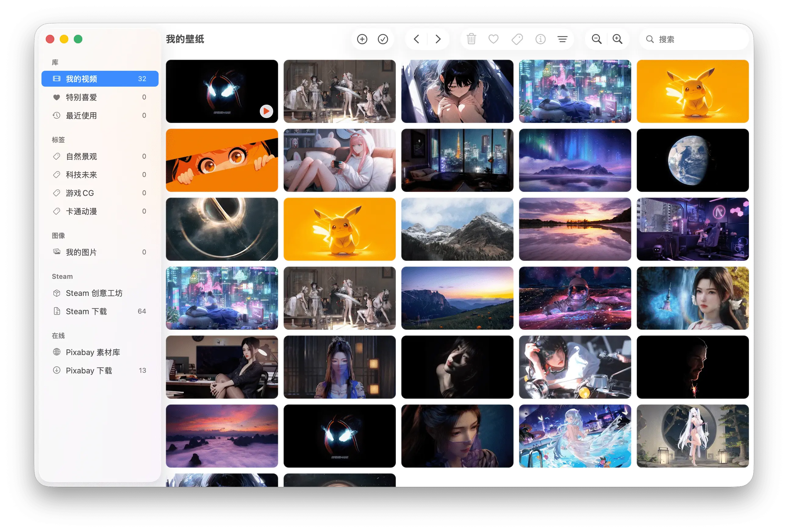788x532 pixels.
Task: Click the heart icon beside 特别喜爱
Action: click(x=57, y=97)
